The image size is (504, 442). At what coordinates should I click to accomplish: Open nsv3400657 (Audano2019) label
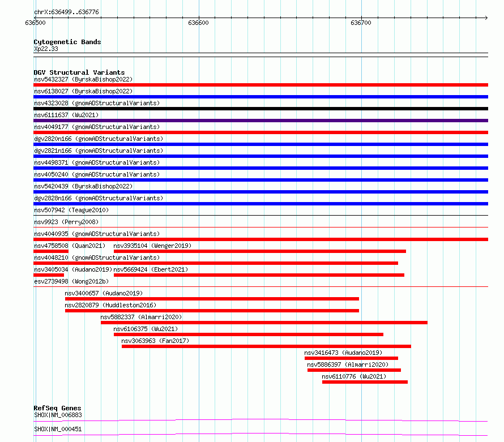tap(104, 293)
